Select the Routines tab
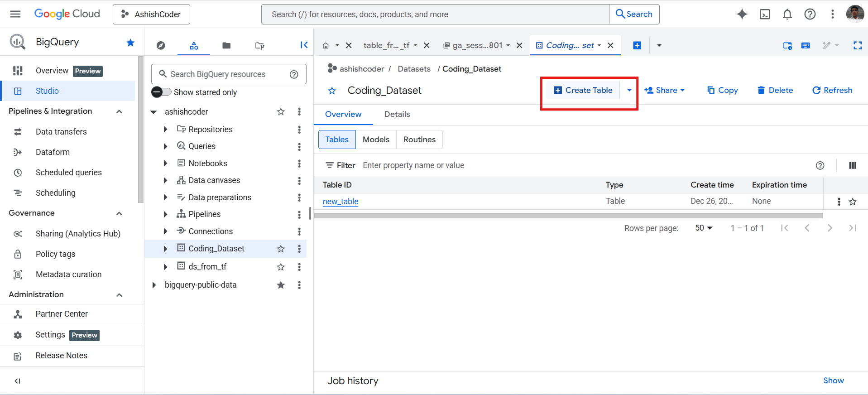Image resolution: width=868 pixels, height=395 pixels. point(419,140)
